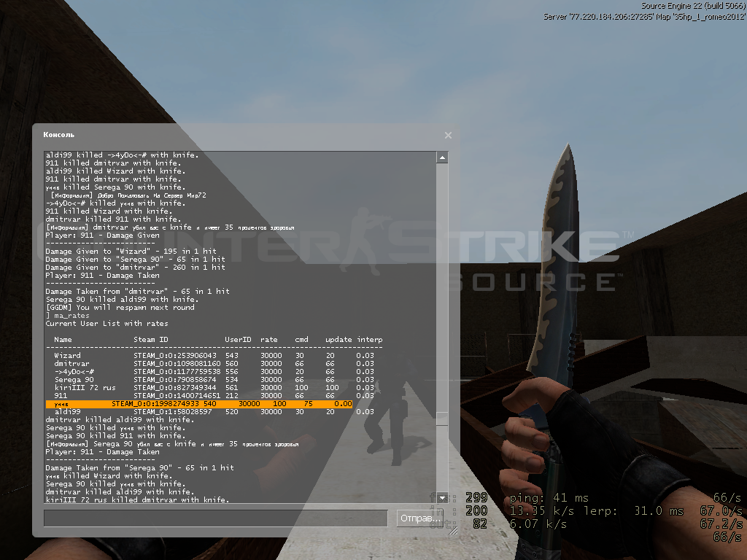747x560 pixels.
Task: Click 'kiriIII 72 rus' in the user list
Action: click(85, 388)
